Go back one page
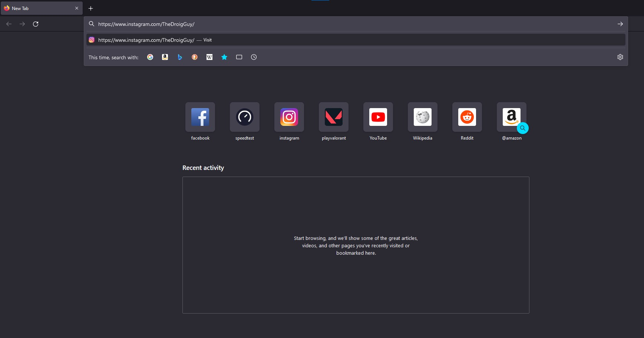Viewport: 644px width, 338px height. coord(9,24)
